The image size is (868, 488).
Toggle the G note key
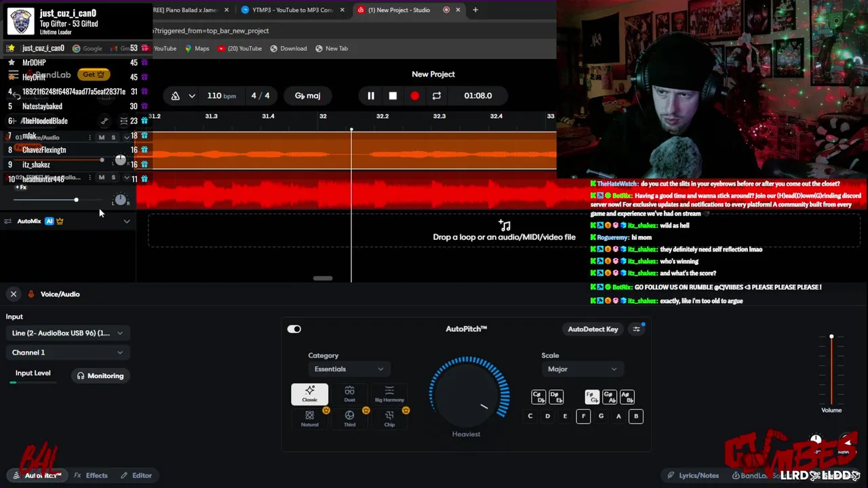click(601, 416)
